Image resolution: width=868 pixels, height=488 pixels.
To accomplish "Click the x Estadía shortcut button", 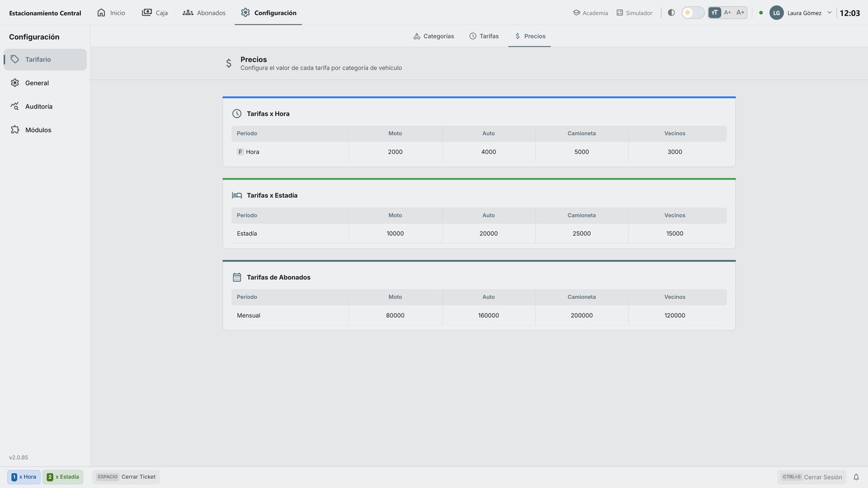I will [x=63, y=477].
